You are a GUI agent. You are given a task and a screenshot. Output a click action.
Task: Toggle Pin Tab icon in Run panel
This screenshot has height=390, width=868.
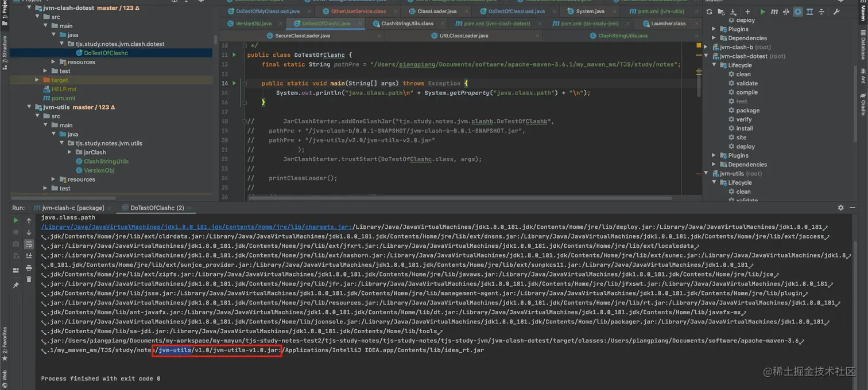(x=15, y=284)
